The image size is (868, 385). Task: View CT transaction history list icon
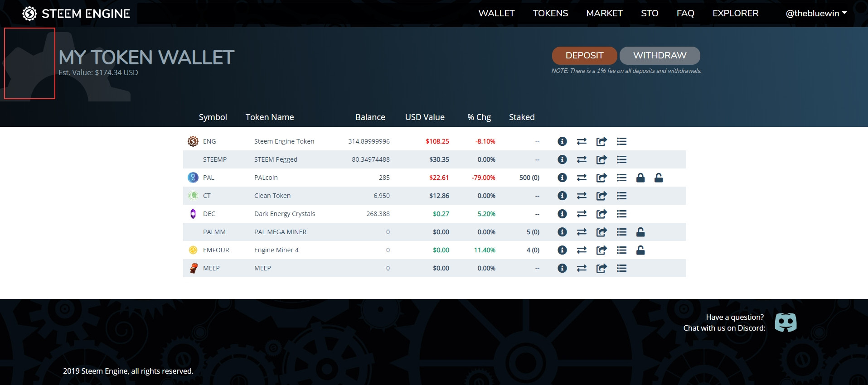coord(621,196)
